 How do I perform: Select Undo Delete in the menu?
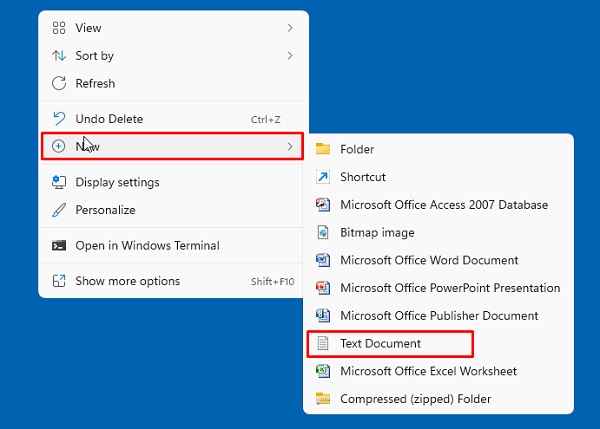(x=173, y=119)
